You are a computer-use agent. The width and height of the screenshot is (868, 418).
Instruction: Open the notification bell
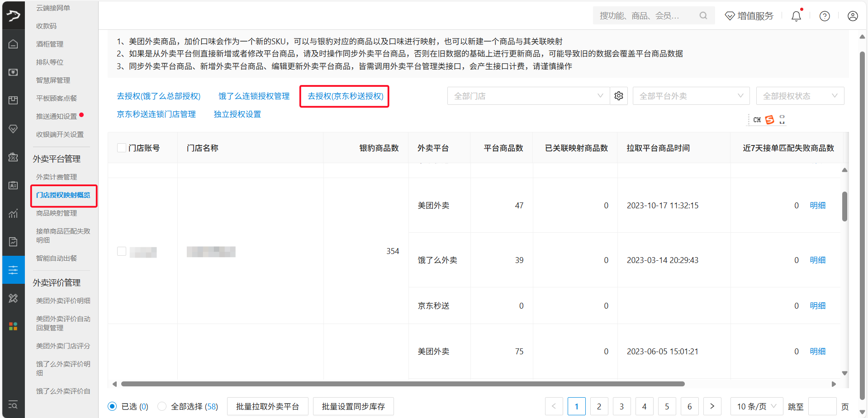click(x=796, y=16)
